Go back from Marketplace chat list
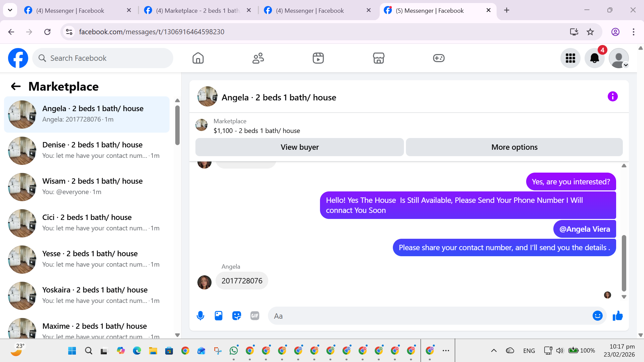The image size is (644, 362). 16,87
